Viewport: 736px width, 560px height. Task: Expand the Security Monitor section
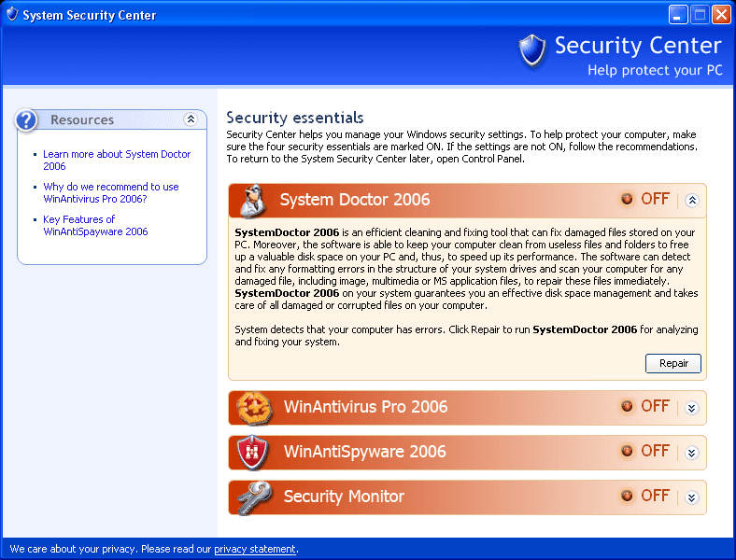(691, 497)
